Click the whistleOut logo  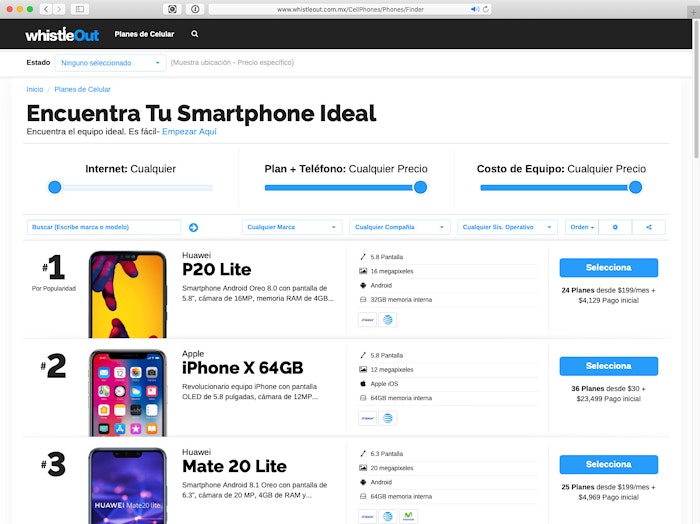point(62,34)
